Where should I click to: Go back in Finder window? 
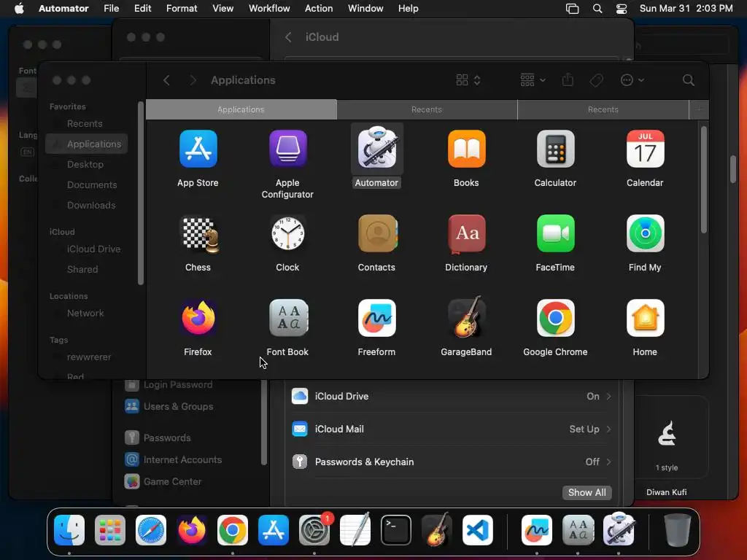pyautogui.click(x=166, y=80)
